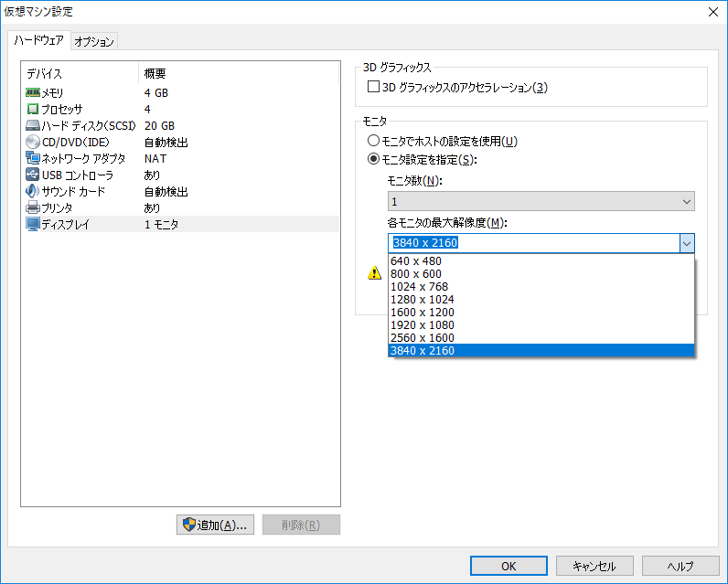Click the 追加(A)... button
The width and height of the screenshot is (728, 584).
click(x=215, y=525)
